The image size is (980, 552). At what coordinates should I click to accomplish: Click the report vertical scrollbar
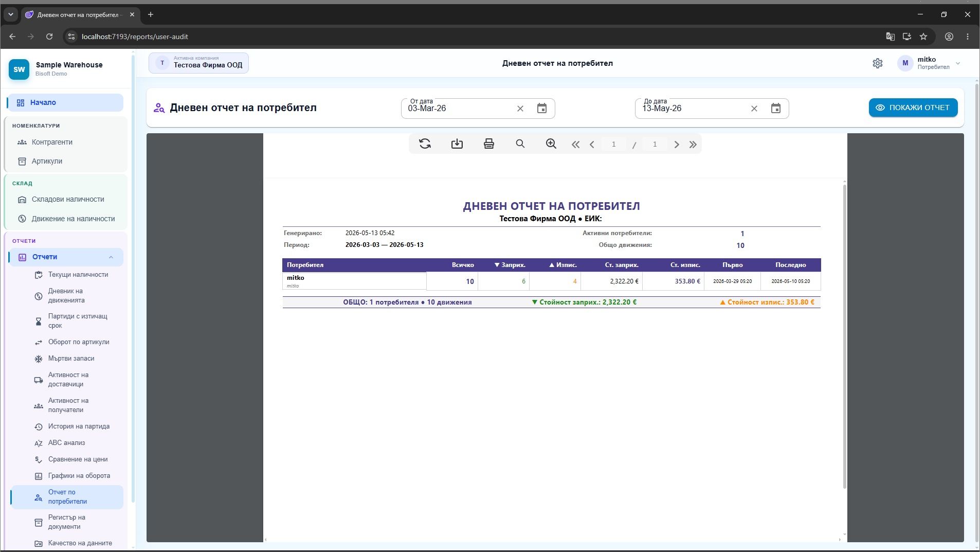[x=844, y=337]
